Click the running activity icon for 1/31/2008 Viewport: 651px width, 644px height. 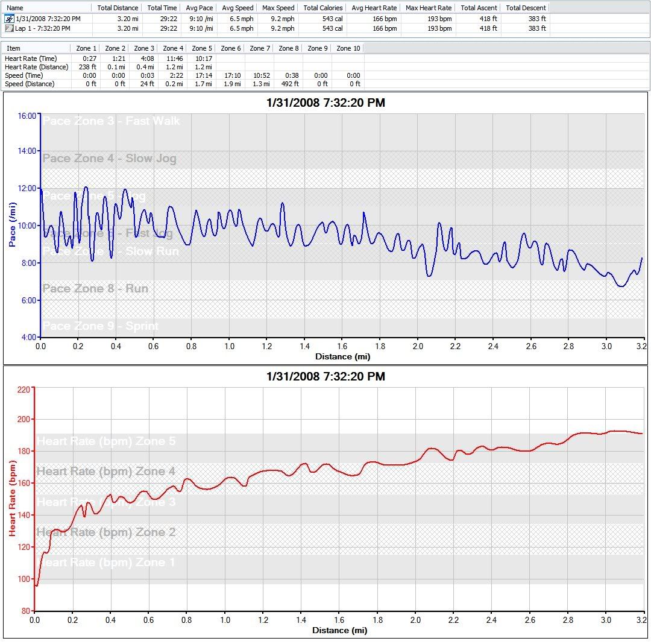tap(9, 19)
